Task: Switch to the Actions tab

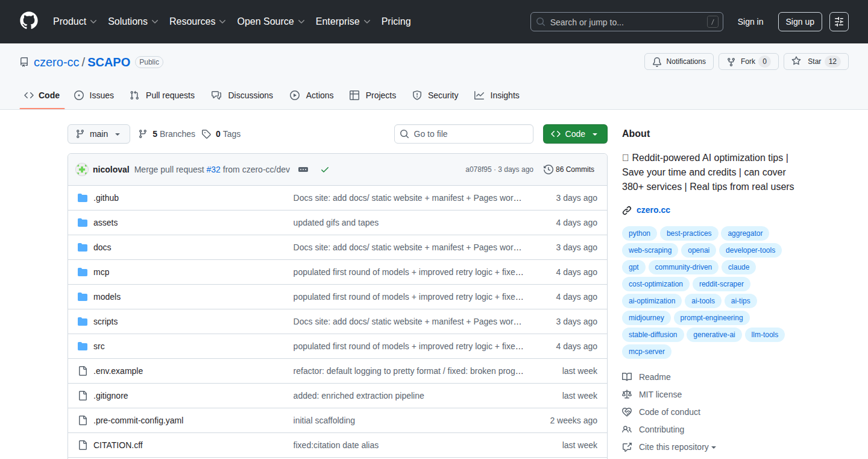Action: [x=312, y=95]
